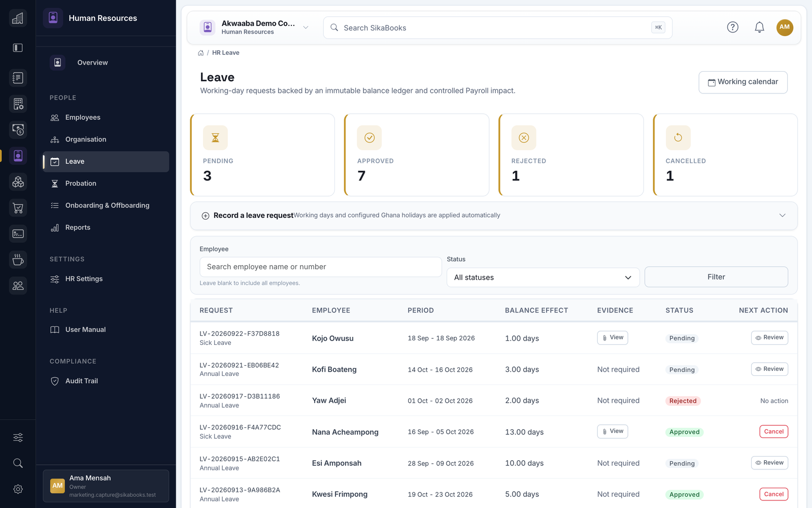
Task: Click the Working calendar button
Action: point(743,82)
